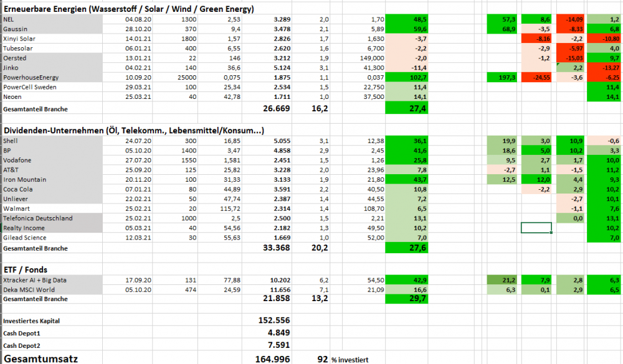Screen dimensions: 623x364
Task: Click the AT&T cell
Action: pos(52,170)
